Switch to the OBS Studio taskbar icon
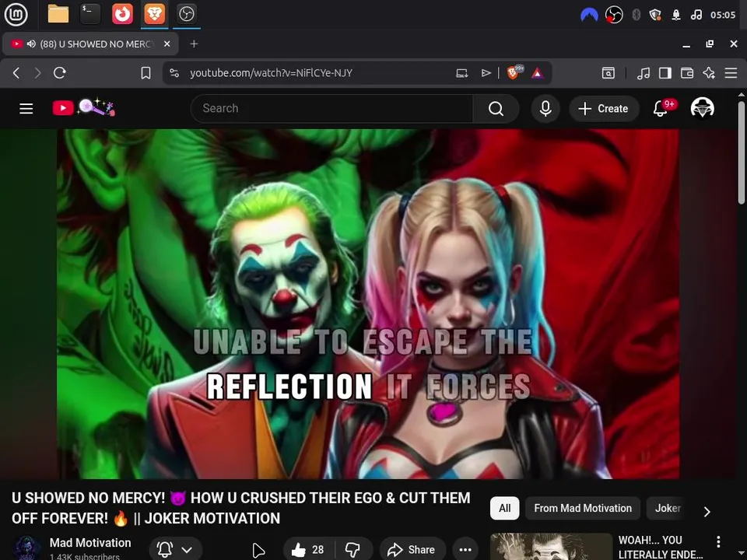Image resolution: width=747 pixels, height=560 pixels. (x=186, y=14)
